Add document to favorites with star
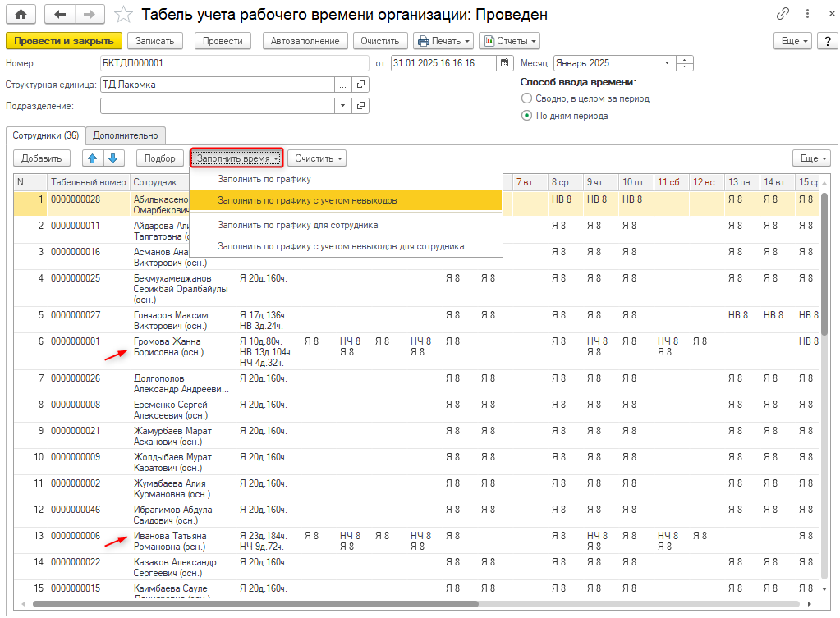The image size is (840, 618). (123, 15)
